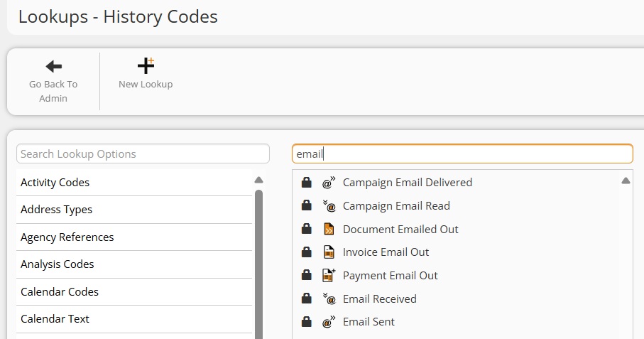Click the lookup list scrollbar up arrow
Viewport: 644px width, 339px height.
(x=258, y=180)
